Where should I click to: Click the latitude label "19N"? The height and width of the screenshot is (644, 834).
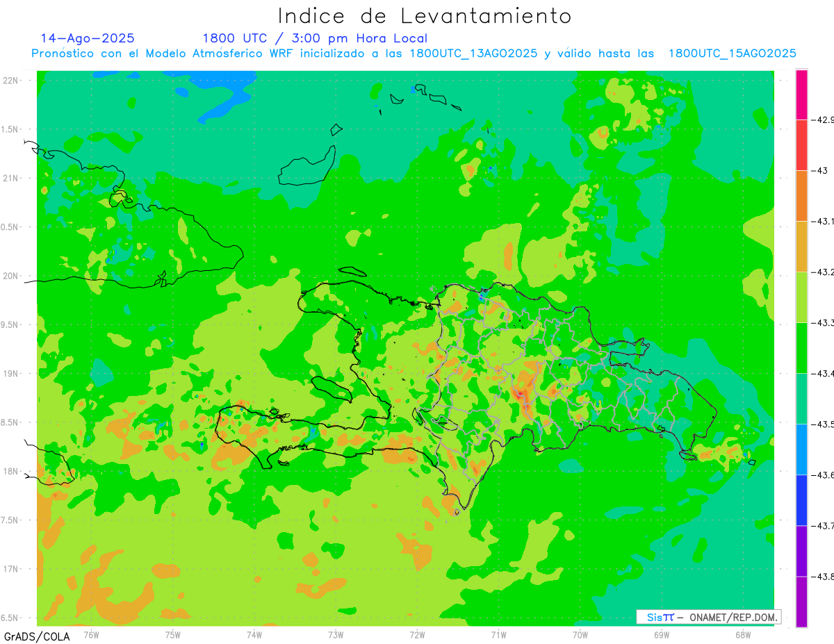click(10, 374)
